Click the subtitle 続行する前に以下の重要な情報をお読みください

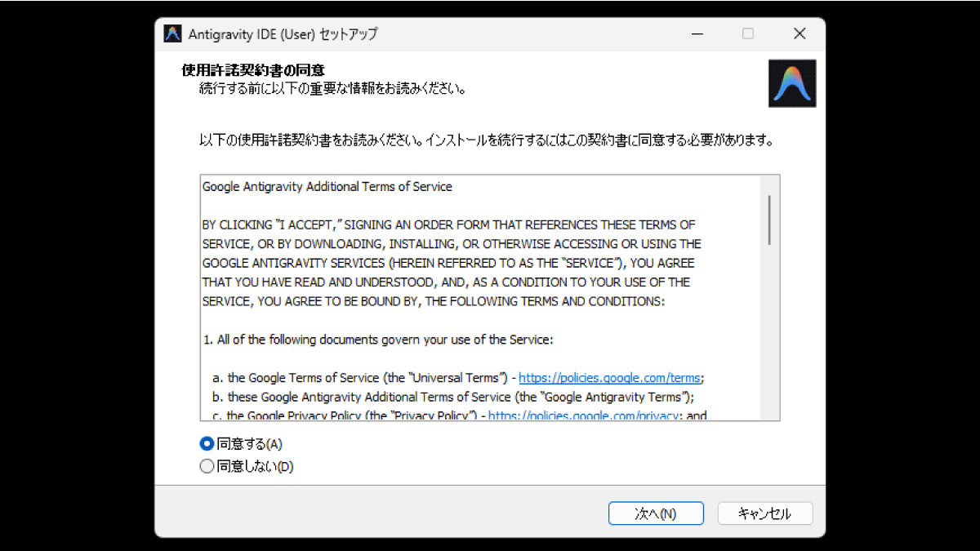(x=333, y=88)
